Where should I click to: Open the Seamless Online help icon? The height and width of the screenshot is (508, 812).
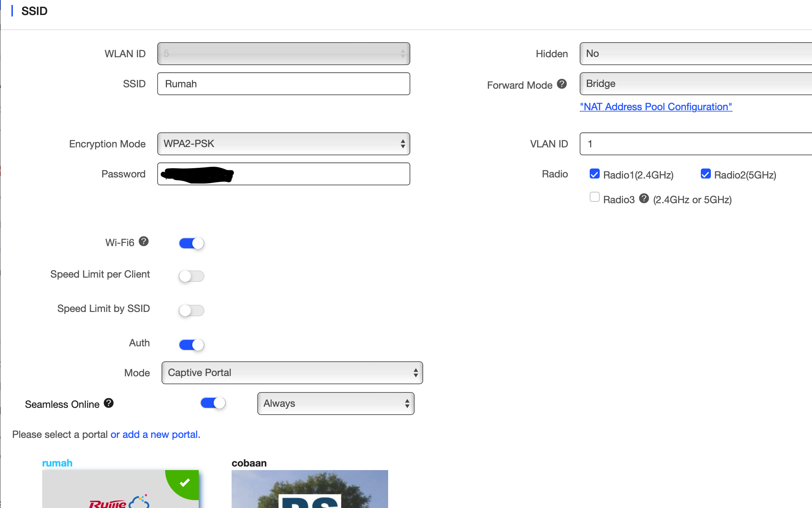coord(109,403)
